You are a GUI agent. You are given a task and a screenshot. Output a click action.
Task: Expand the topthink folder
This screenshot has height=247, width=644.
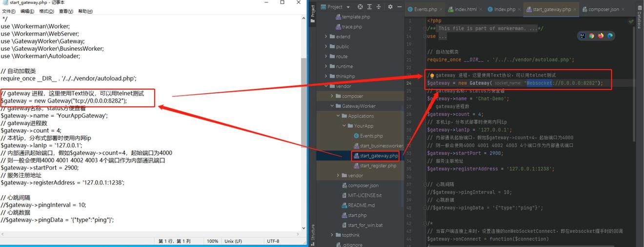point(332,235)
